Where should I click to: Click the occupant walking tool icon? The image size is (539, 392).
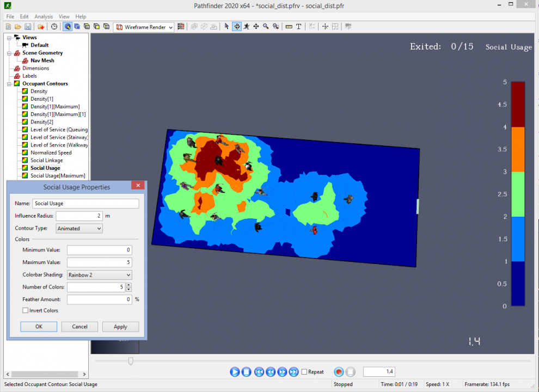[x=247, y=26]
